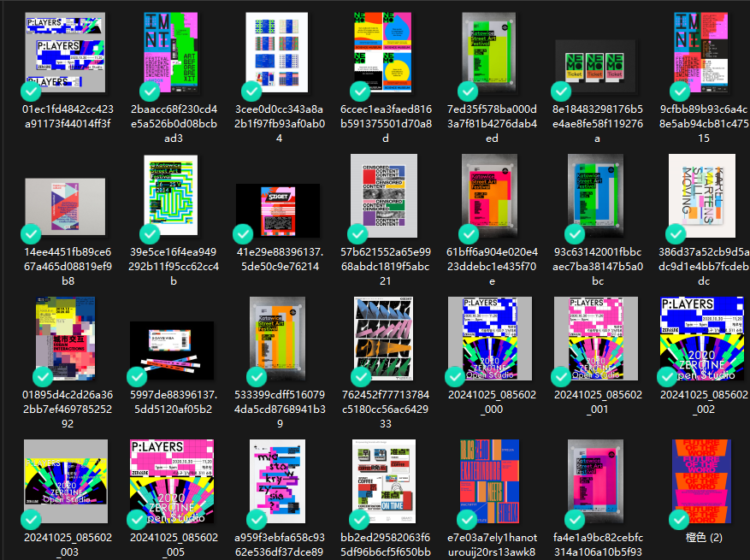Select the 3cee0d0cc343a8a white poster grid thumbnail

[277, 51]
